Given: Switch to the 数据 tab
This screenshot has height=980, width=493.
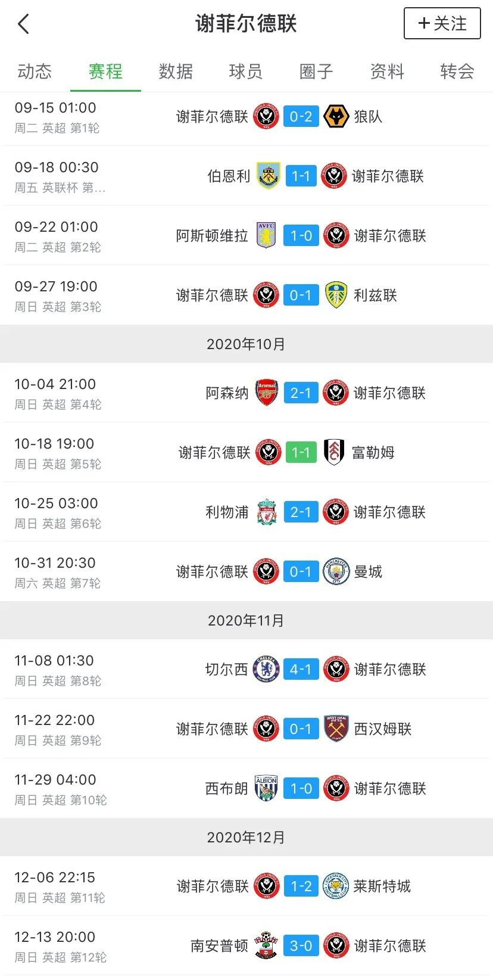Looking at the screenshot, I should tap(176, 72).
